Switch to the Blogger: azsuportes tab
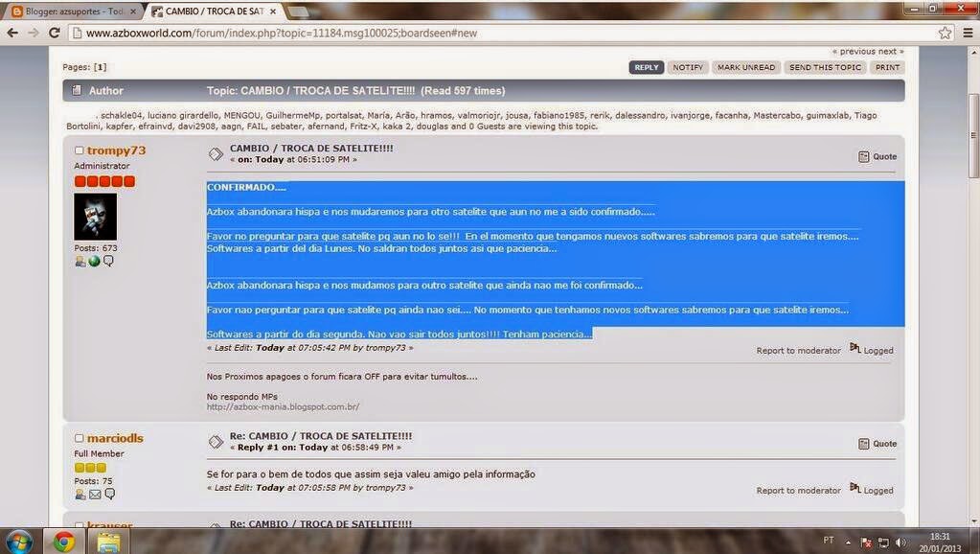Viewport: 980px width, 554px height. [x=74, y=12]
